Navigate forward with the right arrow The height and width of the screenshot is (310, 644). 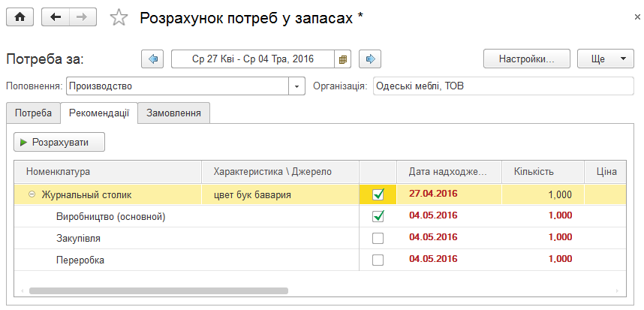click(83, 17)
